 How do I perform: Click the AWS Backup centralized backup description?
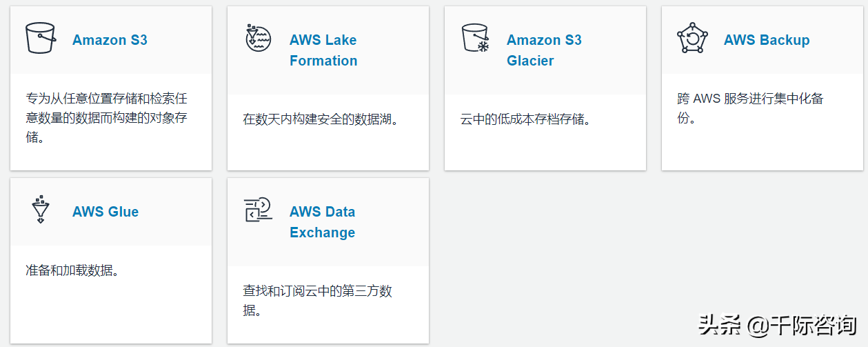750,108
